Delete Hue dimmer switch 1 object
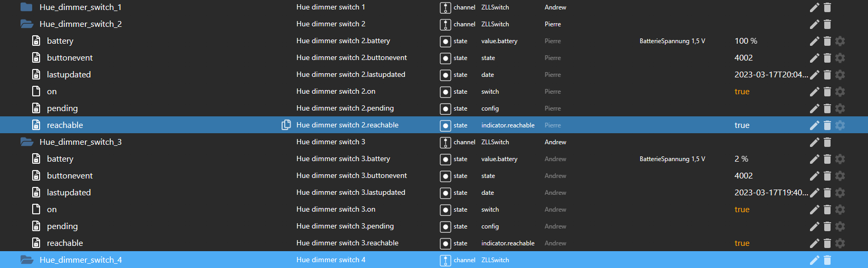The height and width of the screenshot is (268, 868). pos(827,7)
